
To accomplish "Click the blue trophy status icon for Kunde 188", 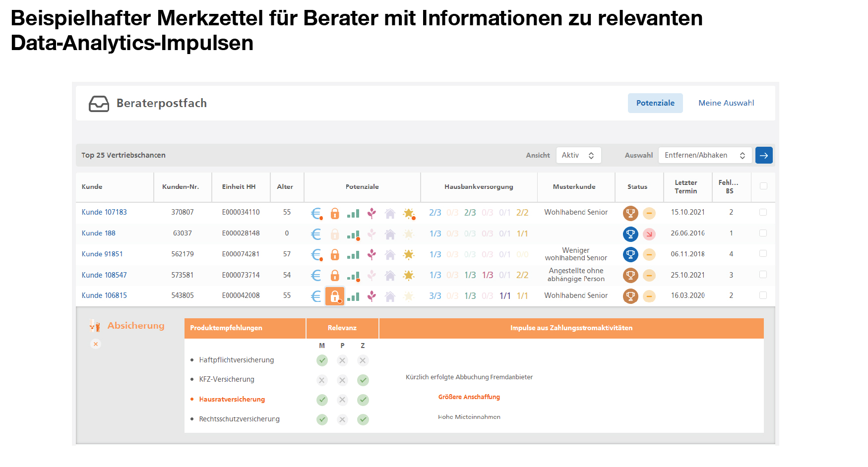I will (630, 233).
